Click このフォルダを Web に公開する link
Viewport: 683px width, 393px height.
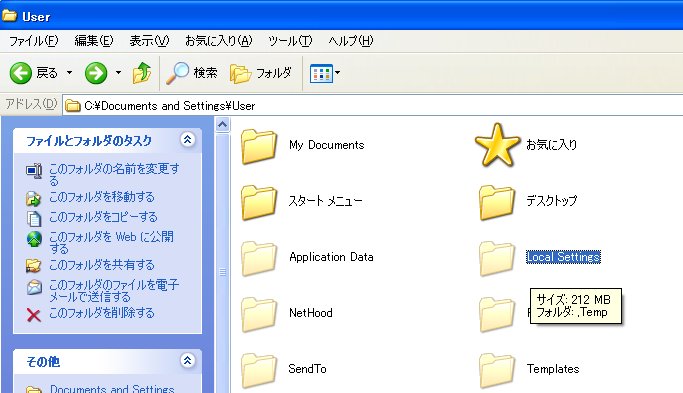pos(111,242)
